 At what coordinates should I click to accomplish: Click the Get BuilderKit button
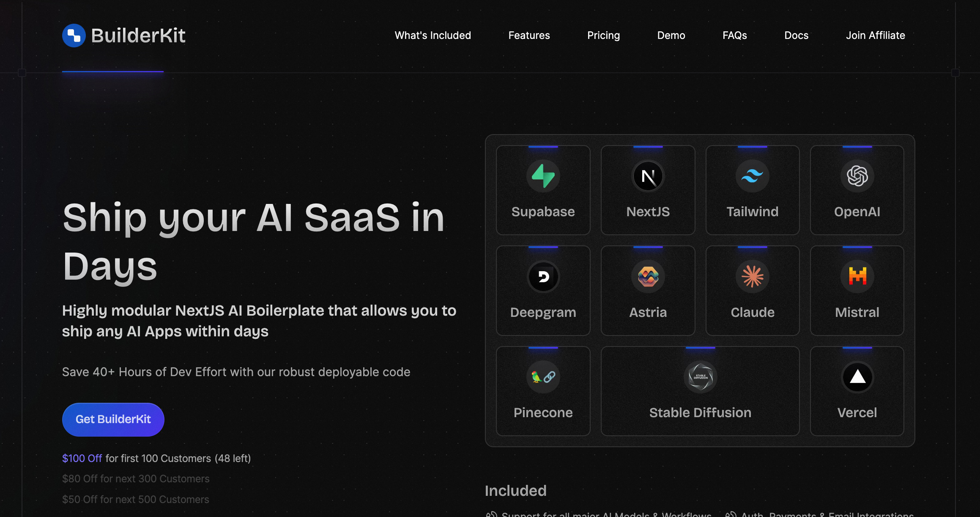click(113, 419)
